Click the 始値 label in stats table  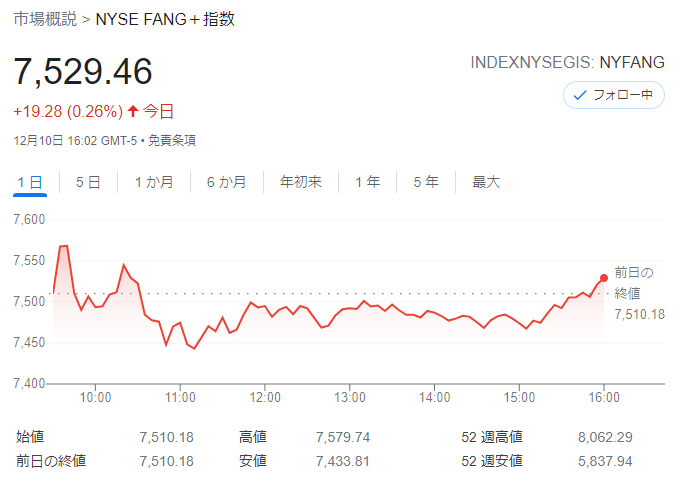pyautogui.click(x=30, y=436)
